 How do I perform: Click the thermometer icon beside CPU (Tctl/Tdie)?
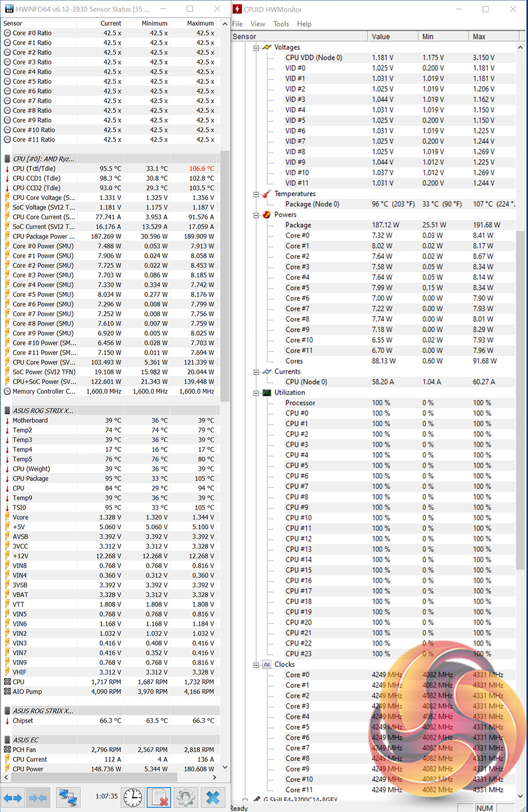pyautogui.click(x=7, y=169)
